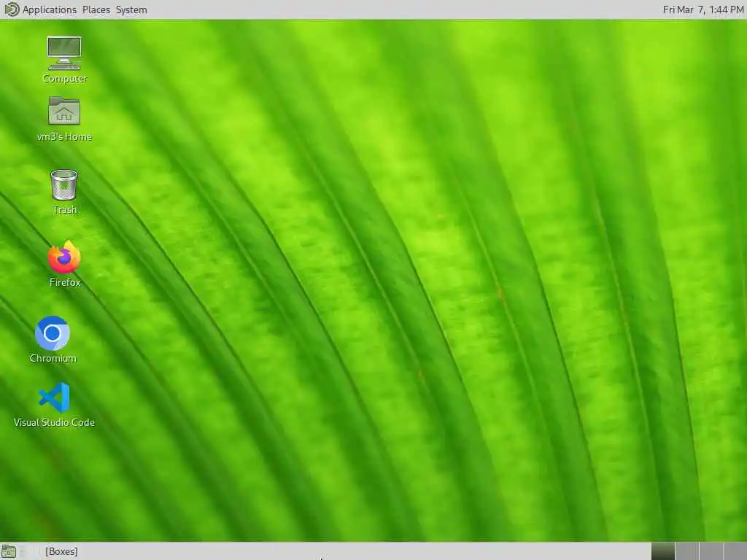The width and height of the screenshot is (747, 560).
Task: Switch to the second workspace in switcher
Action: coord(687,551)
